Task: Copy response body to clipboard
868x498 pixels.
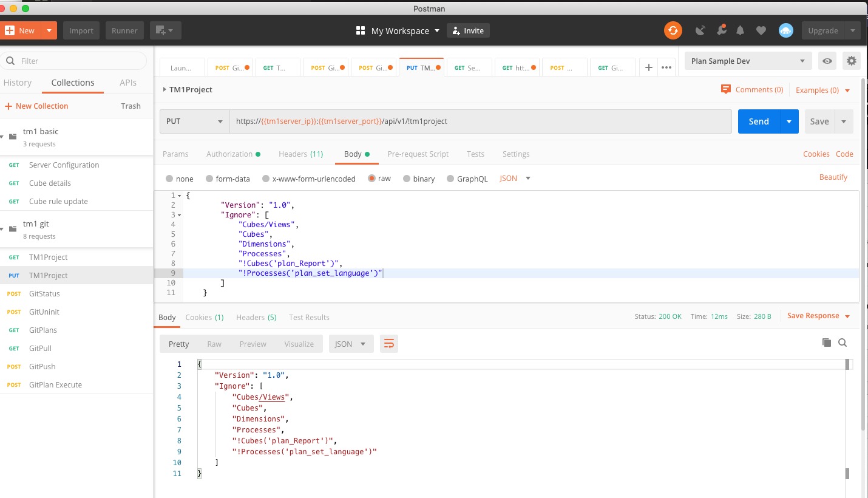Action: tap(826, 343)
